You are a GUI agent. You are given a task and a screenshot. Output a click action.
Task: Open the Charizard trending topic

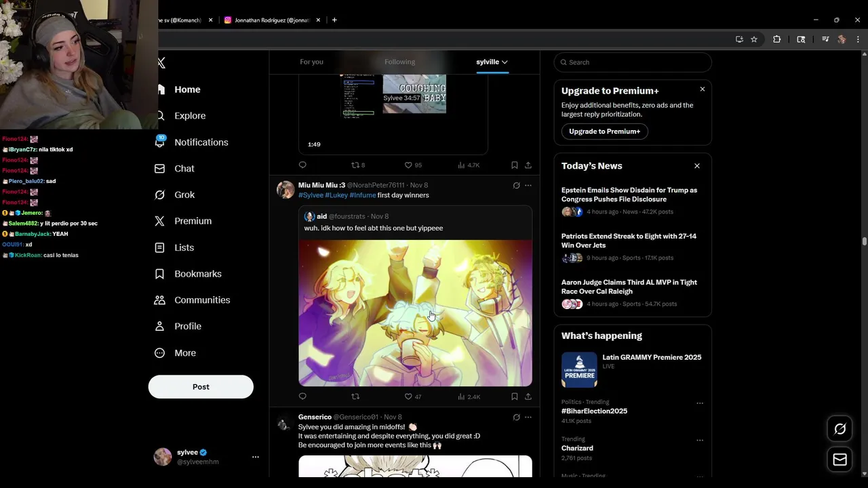pyautogui.click(x=577, y=448)
